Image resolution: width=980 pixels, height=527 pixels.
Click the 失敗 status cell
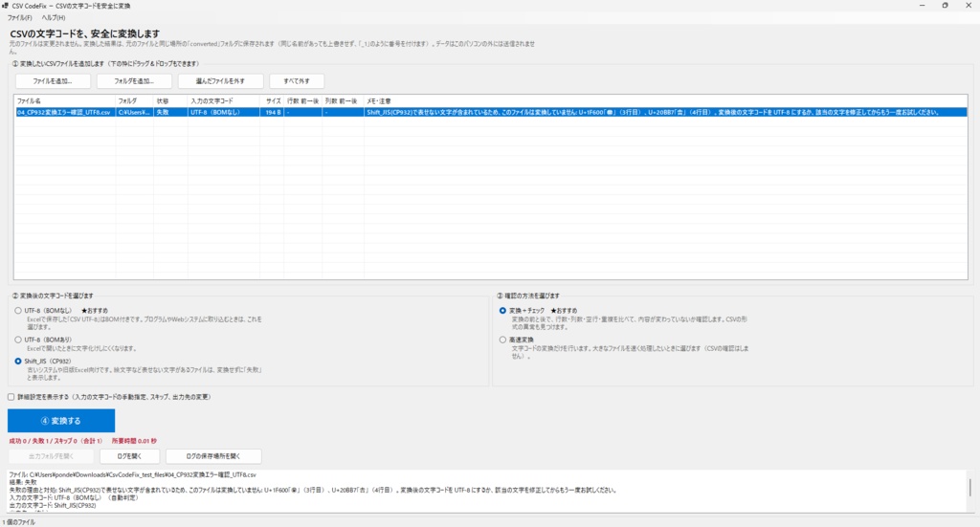170,113
